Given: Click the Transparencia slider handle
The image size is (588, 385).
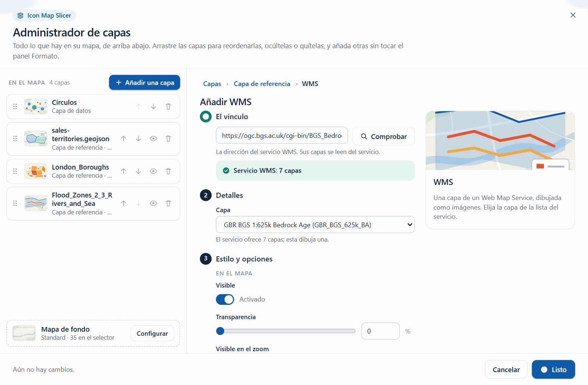Looking at the screenshot, I should [x=220, y=331].
